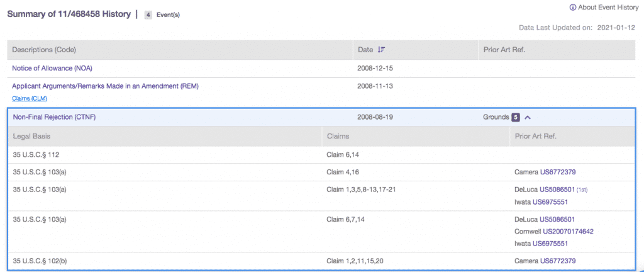Viewport: 644px width, 272px height.
Task: Click the Legal Basis column header
Action: 33,136
